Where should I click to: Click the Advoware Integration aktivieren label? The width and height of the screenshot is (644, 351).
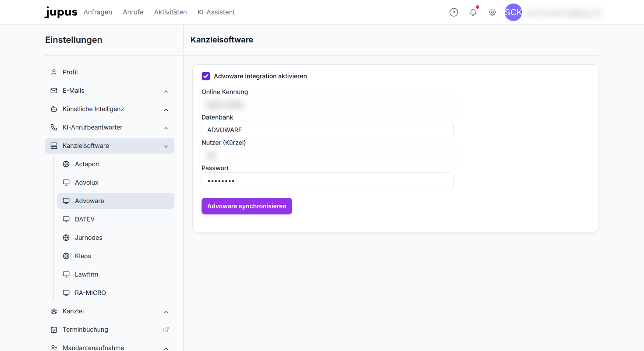260,76
